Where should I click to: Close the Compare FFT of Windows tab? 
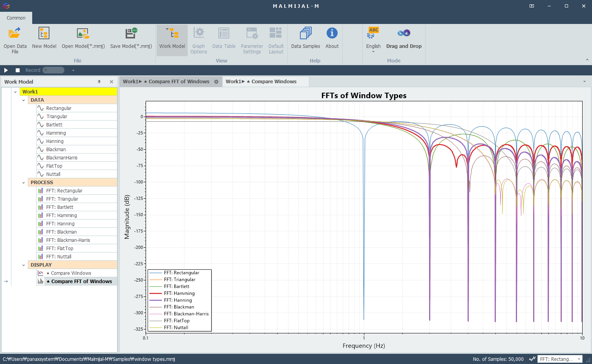216,82
